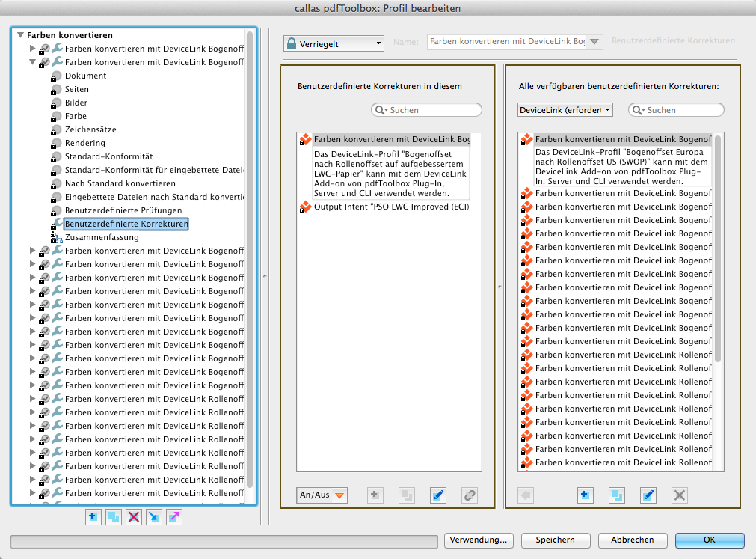Screen dimensions: 756x559
Task: Click the wrench icon beside Benutzerdefinierte Korrekturen
Action: (x=56, y=223)
